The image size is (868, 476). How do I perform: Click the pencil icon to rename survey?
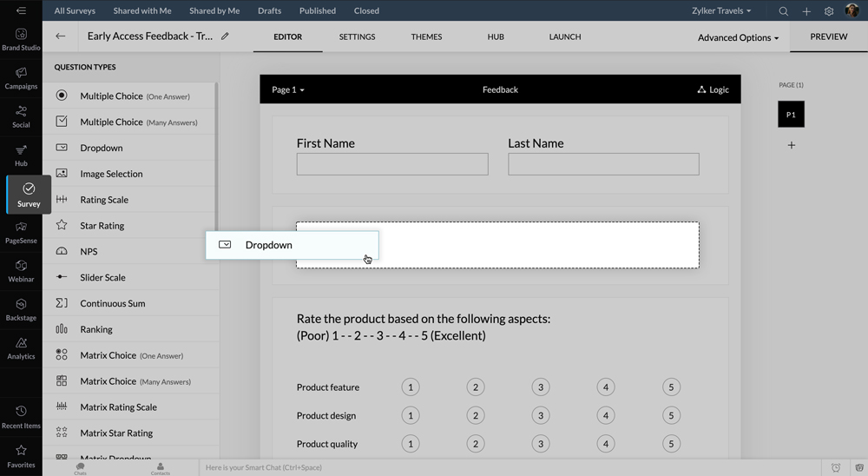(x=226, y=36)
